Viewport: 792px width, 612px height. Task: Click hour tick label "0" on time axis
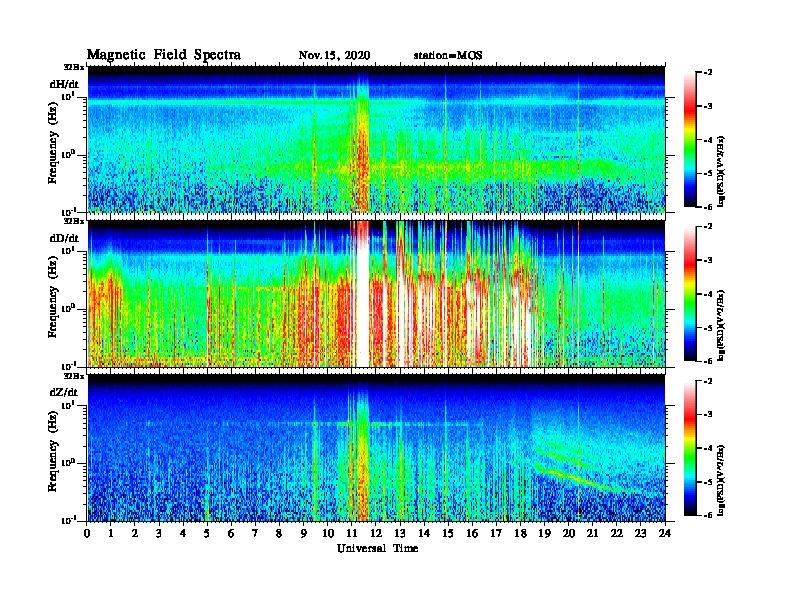[x=87, y=533]
